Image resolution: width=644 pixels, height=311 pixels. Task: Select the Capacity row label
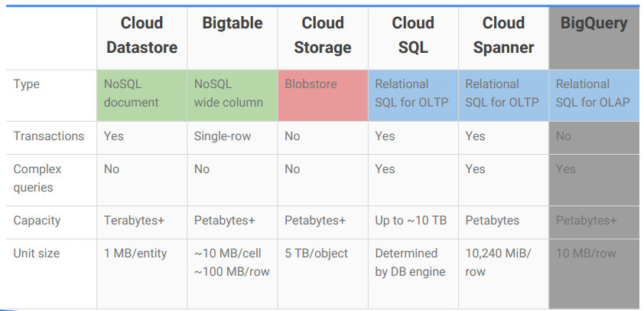click(37, 221)
